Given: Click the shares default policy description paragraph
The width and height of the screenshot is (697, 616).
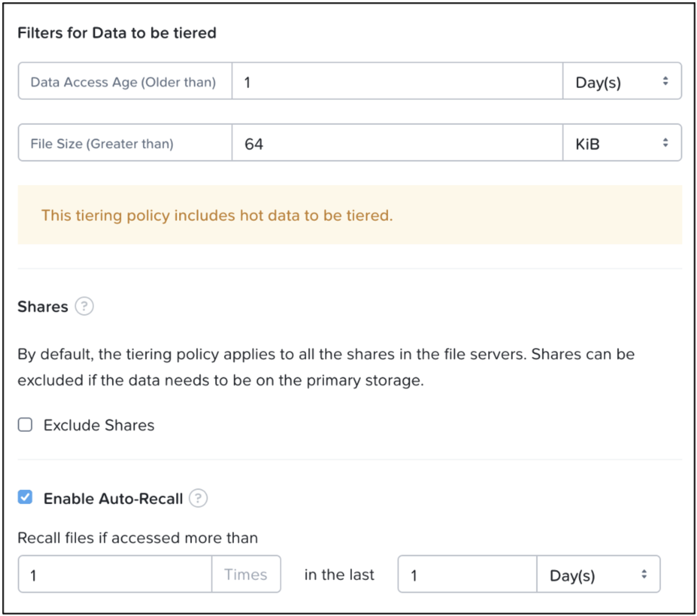Looking at the screenshot, I should pos(326,367).
